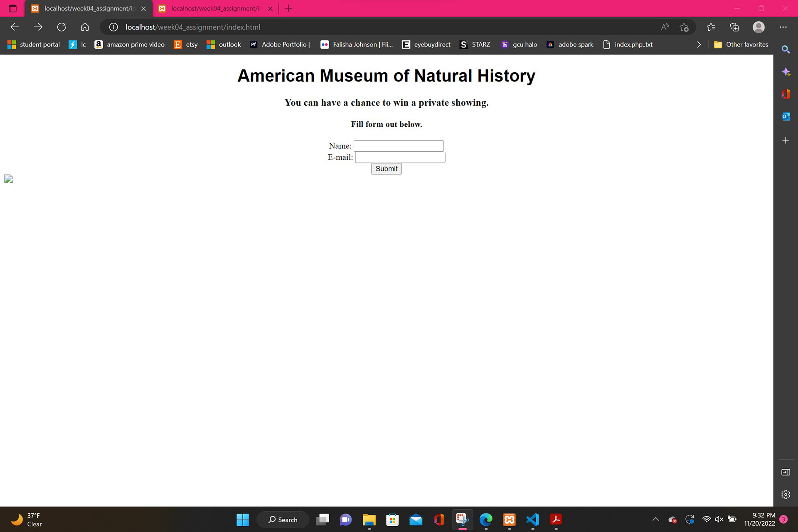798x532 pixels.
Task: Add this page to favorites star icon
Action: tap(684, 27)
